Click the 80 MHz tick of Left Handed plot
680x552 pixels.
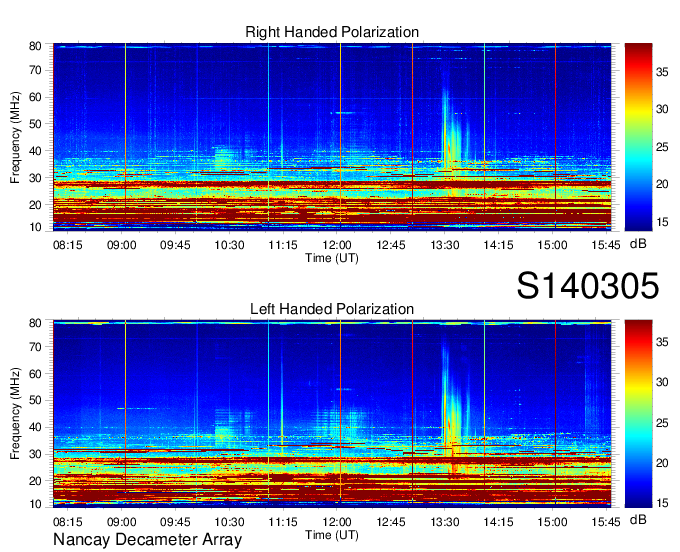36,323
